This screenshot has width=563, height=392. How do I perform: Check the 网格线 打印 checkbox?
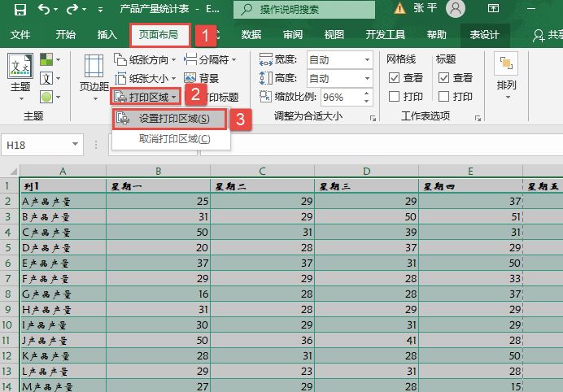[394, 96]
